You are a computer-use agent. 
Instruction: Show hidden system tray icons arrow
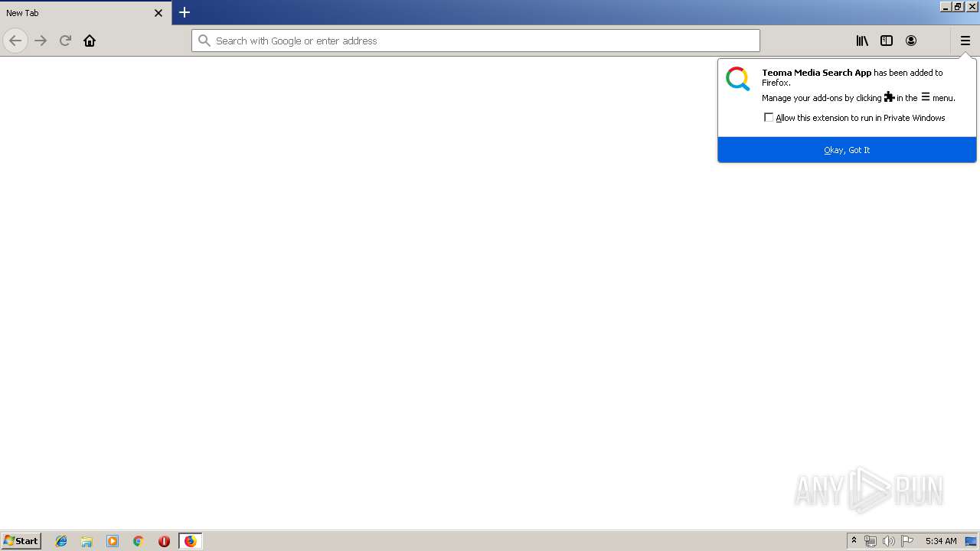coord(854,541)
